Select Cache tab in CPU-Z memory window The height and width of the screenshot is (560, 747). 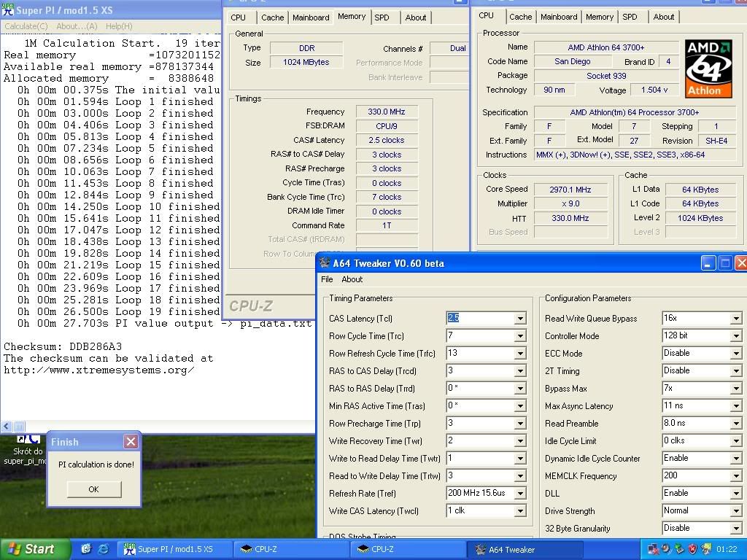pos(273,17)
